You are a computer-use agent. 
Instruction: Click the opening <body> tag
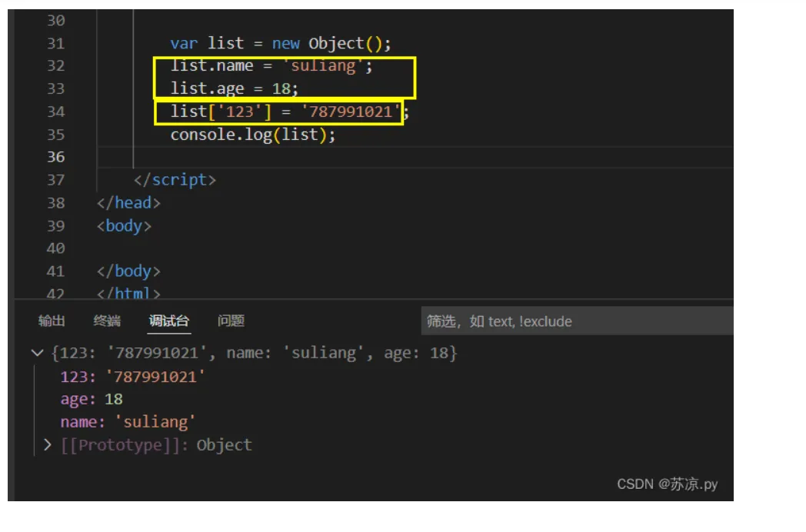[x=124, y=226]
